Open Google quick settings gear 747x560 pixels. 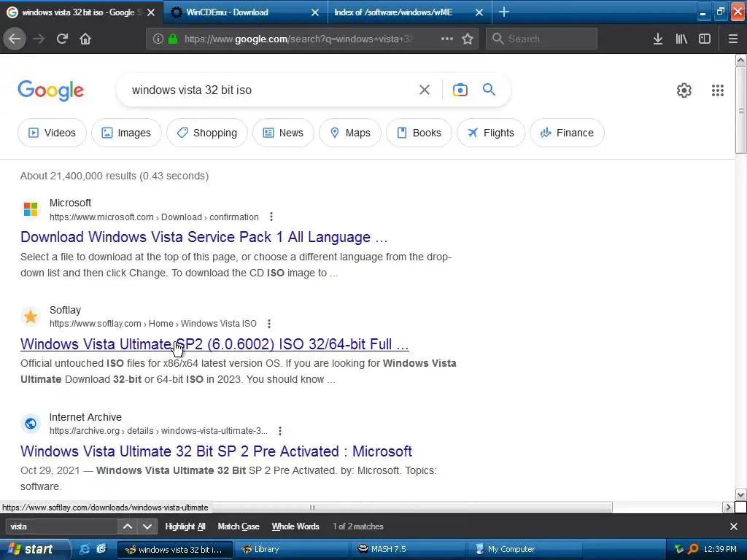pos(684,90)
